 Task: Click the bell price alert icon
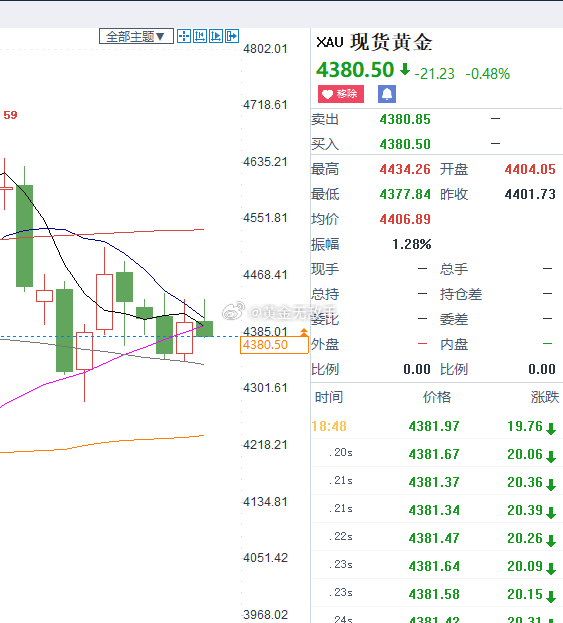click(x=387, y=94)
